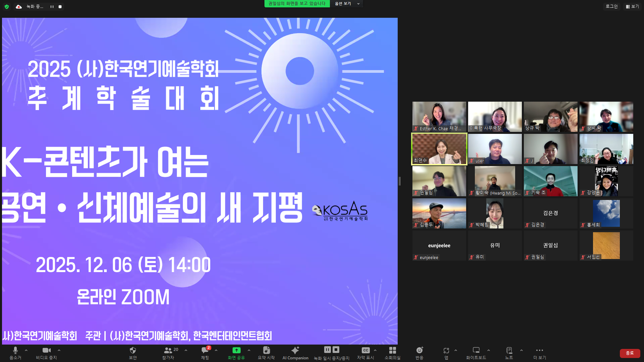Open the 반응 reactions emoji picker
Image resolution: width=644 pixels, height=362 pixels.
pyautogui.click(x=419, y=353)
